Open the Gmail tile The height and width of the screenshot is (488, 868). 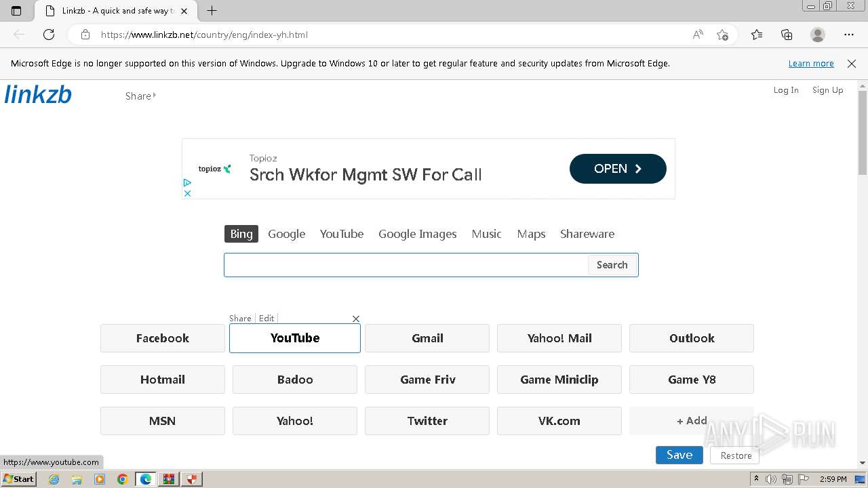(x=427, y=338)
